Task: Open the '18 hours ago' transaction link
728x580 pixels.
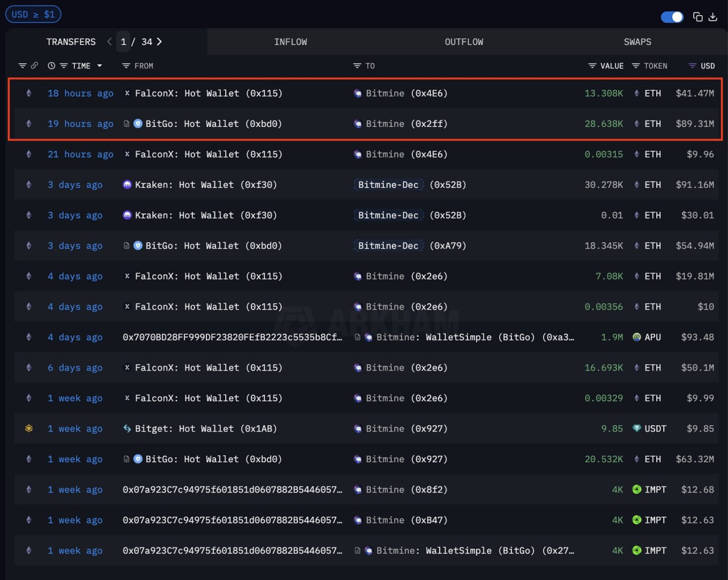Action: coord(80,93)
